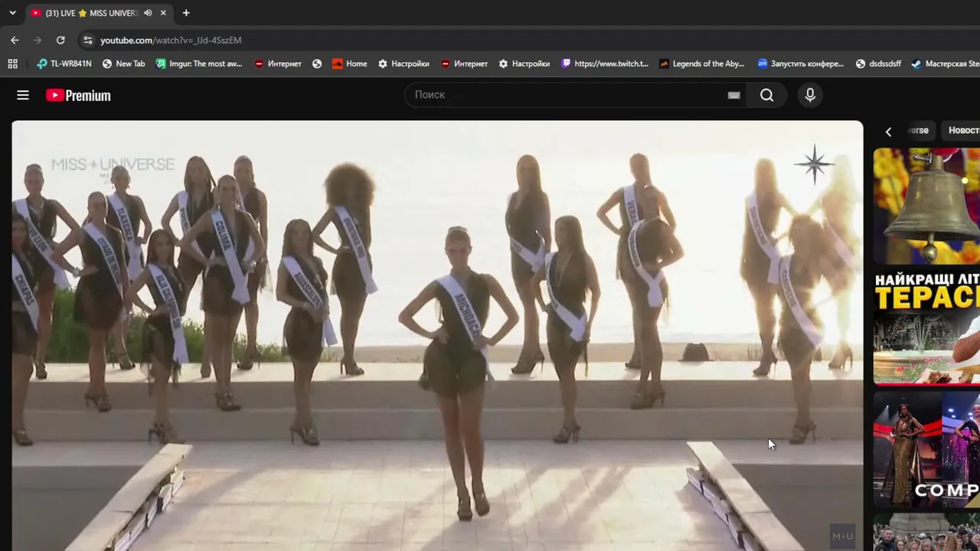This screenshot has height=551, width=980.
Task: Reload the current page
Action: pyautogui.click(x=60, y=40)
